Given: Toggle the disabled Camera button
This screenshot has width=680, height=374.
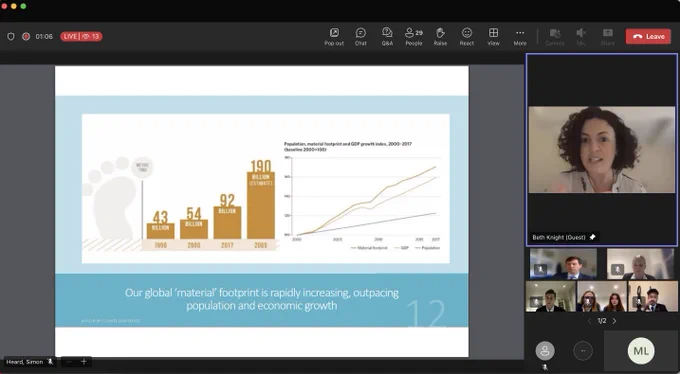Looking at the screenshot, I should tap(555, 36).
